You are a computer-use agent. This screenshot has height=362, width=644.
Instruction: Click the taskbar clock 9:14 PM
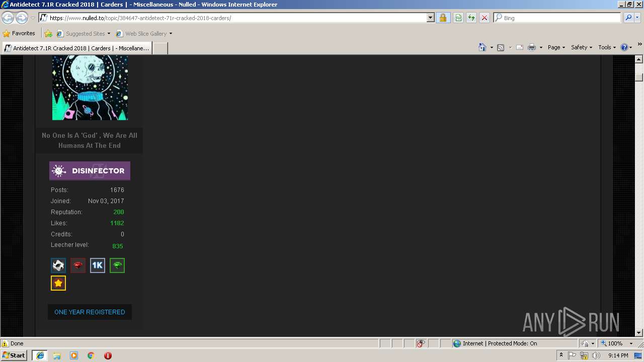[618, 355]
